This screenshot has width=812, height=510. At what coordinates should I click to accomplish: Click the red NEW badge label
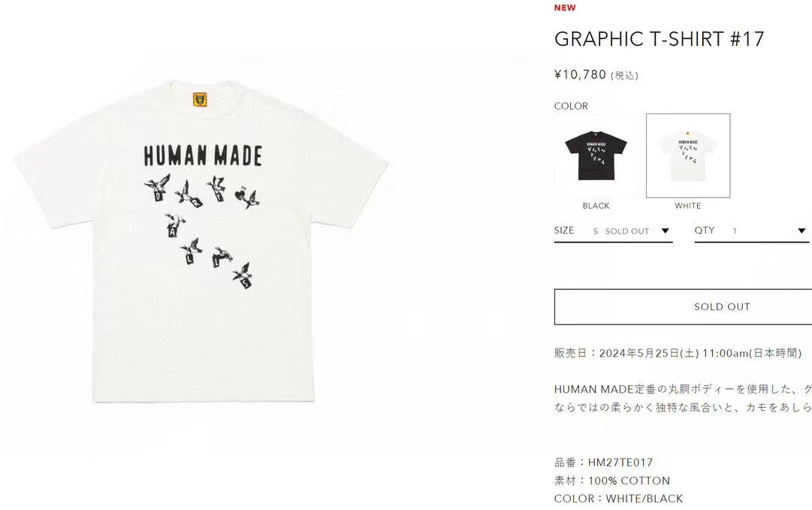tap(564, 8)
